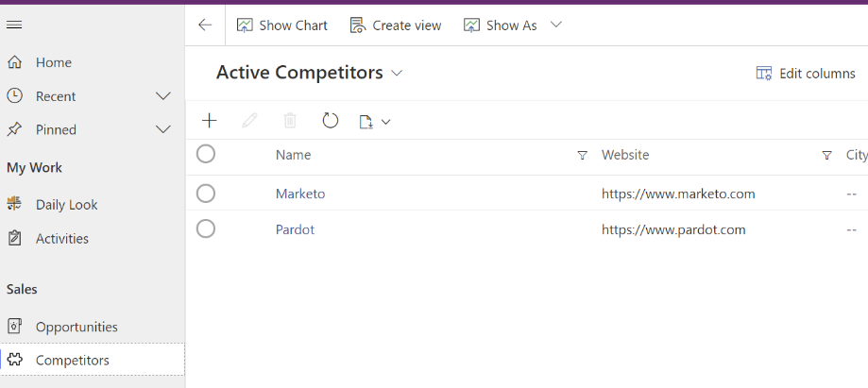
Task: Open the Website column filter icon
Action: pyautogui.click(x=826, y=156)
